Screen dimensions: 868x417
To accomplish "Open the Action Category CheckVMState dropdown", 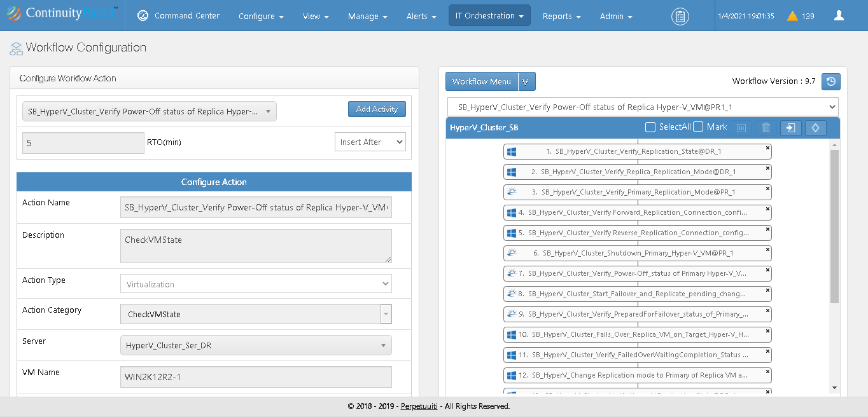I will coord(386,314).
